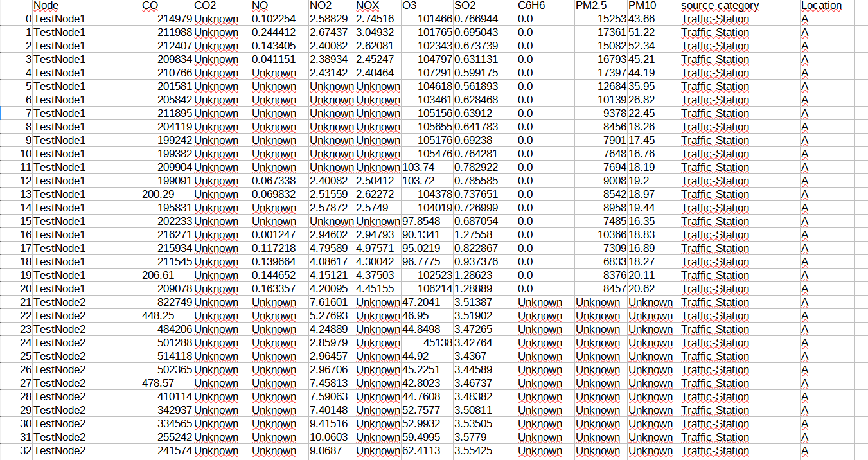
Task: Select O3 value 101466
Action: [x=427, y=19]
